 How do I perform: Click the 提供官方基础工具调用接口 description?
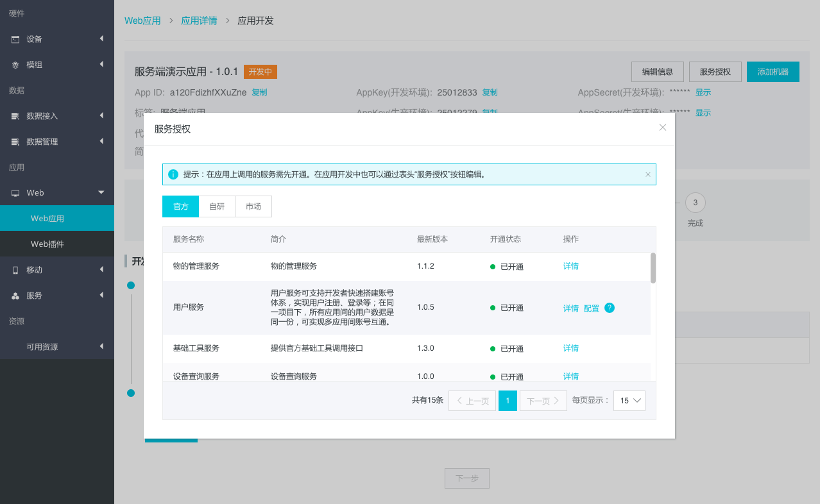click(x=317, y=348)
